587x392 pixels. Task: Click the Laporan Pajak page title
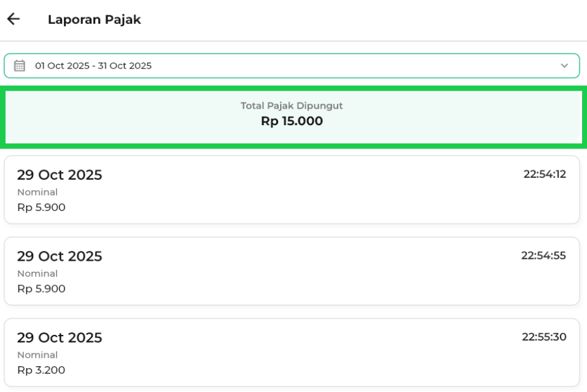pyautogui.click(x=95, y=20)
